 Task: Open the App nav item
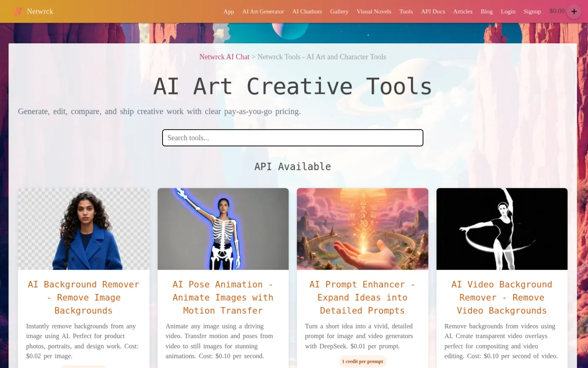(228, 11)
